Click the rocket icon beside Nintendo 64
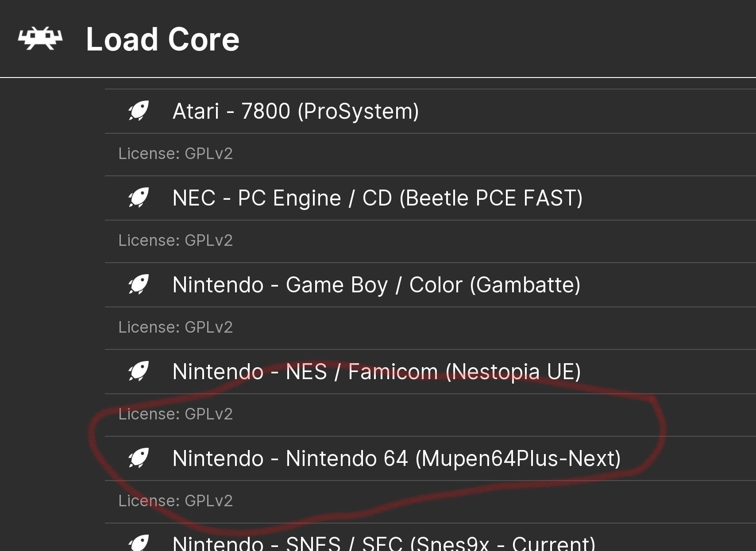 [x=139, y=458]
